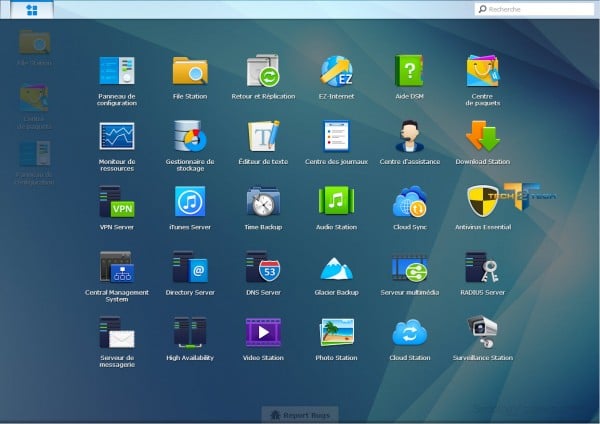The height and width of the screenshot is (424, 600).
Task: Open Panneau de configuration from app grid
Action: [x=117, y=71]
